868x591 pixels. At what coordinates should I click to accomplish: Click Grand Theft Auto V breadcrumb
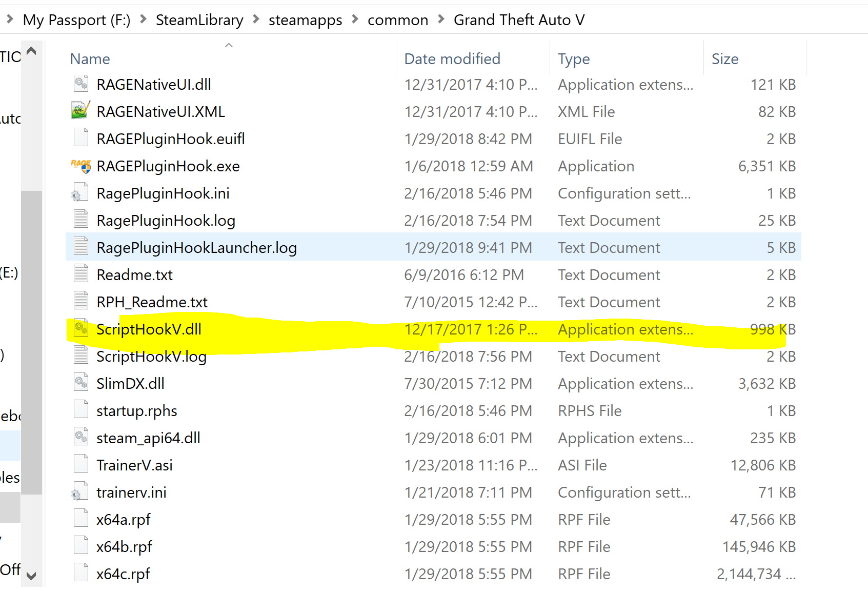pyautogui.click(x=519, y=20)
